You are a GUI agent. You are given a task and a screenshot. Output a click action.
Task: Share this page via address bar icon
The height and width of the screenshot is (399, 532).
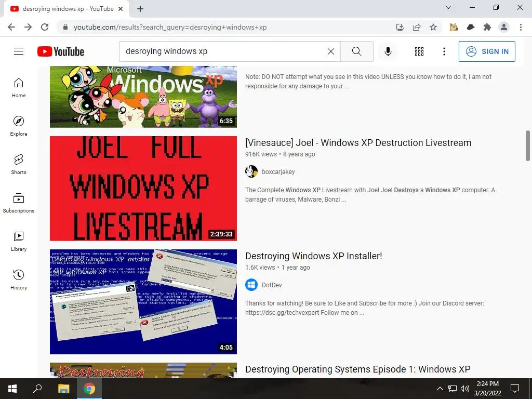(417, 27)
